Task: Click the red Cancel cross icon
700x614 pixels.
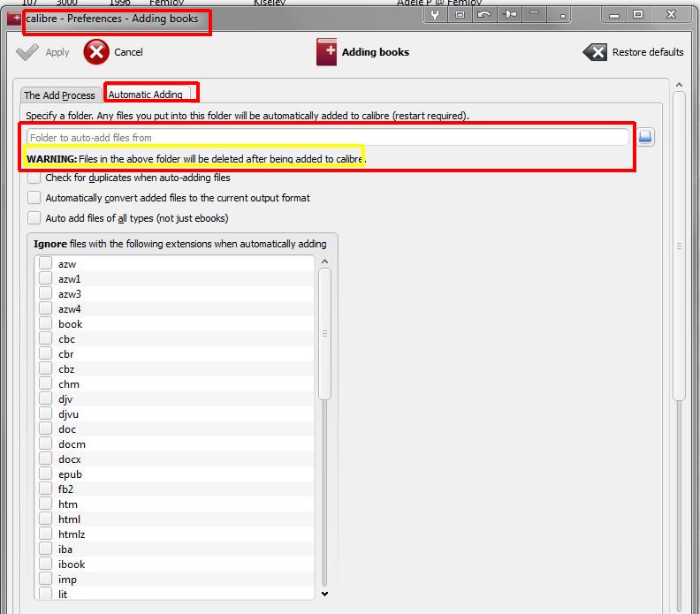Action: (x=96, y=52)
